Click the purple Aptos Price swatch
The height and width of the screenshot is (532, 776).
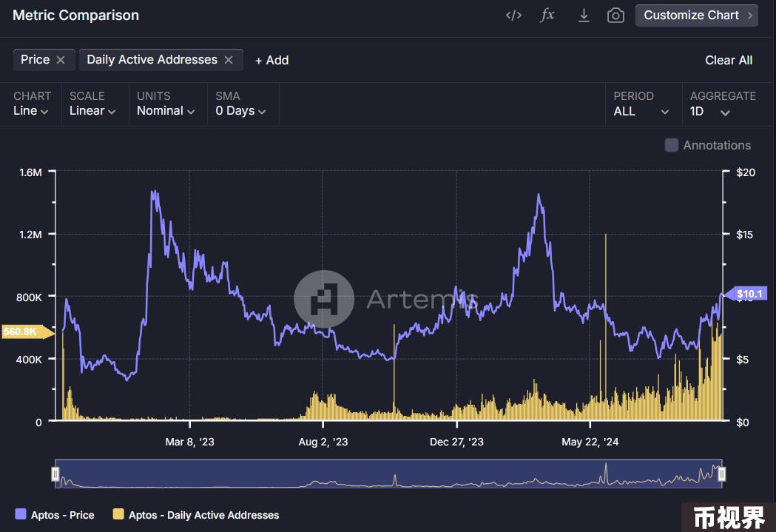[x=20, y=514]
